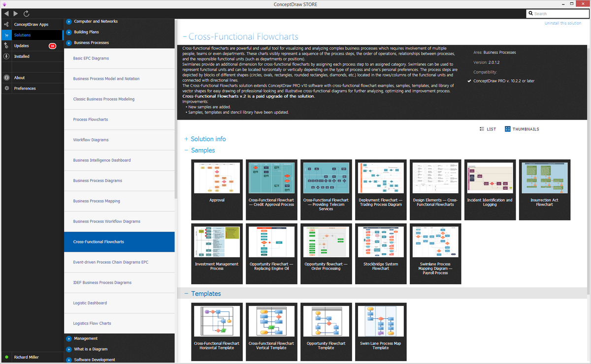Refresh the store with the reload icon
This screenshot has width=591, height=364.
(x=27, y=13)
